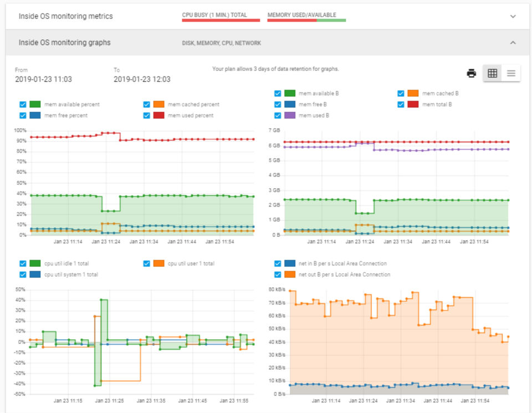This screenshot has height=413, width=532.
Task: Uncheck mem total B series
Action: [x=401, y=105]
